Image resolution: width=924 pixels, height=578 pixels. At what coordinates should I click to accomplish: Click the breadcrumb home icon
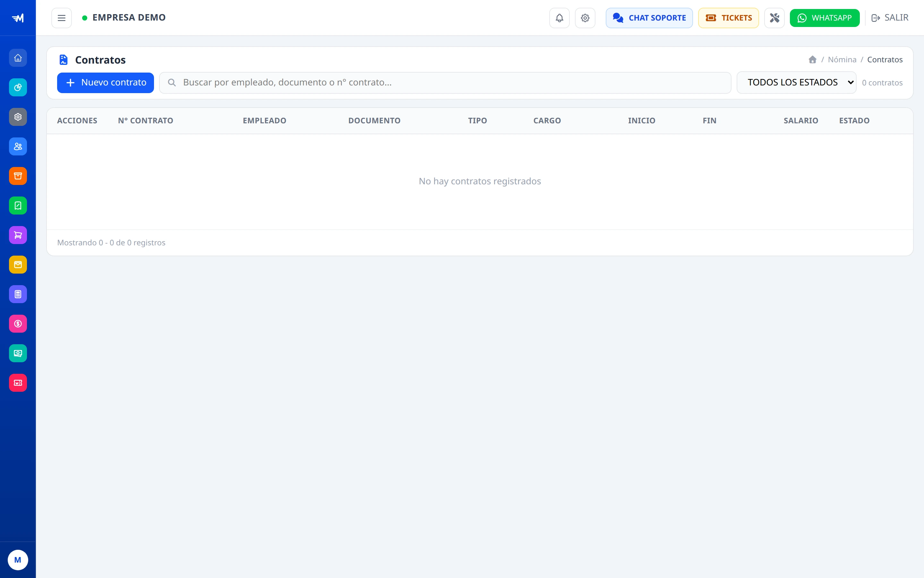pos(812,60)
